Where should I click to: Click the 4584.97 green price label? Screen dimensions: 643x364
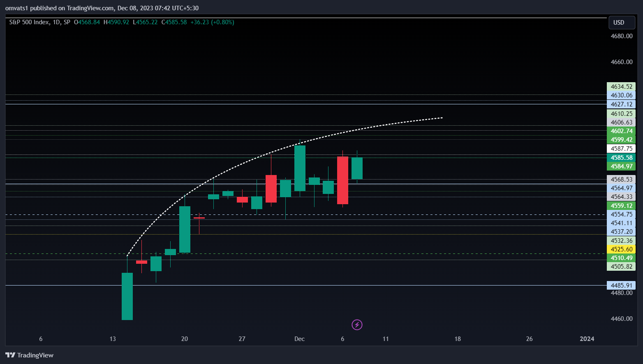621,166
